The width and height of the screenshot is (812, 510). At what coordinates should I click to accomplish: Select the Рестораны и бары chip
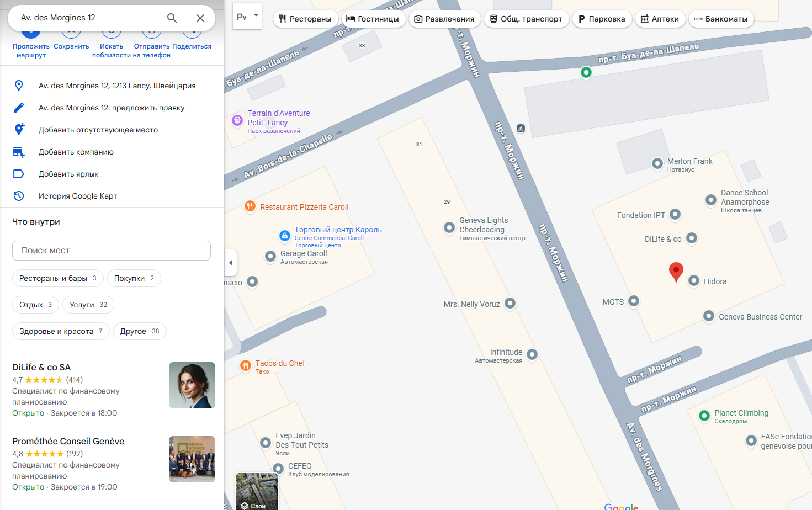(x=58, y=278)
